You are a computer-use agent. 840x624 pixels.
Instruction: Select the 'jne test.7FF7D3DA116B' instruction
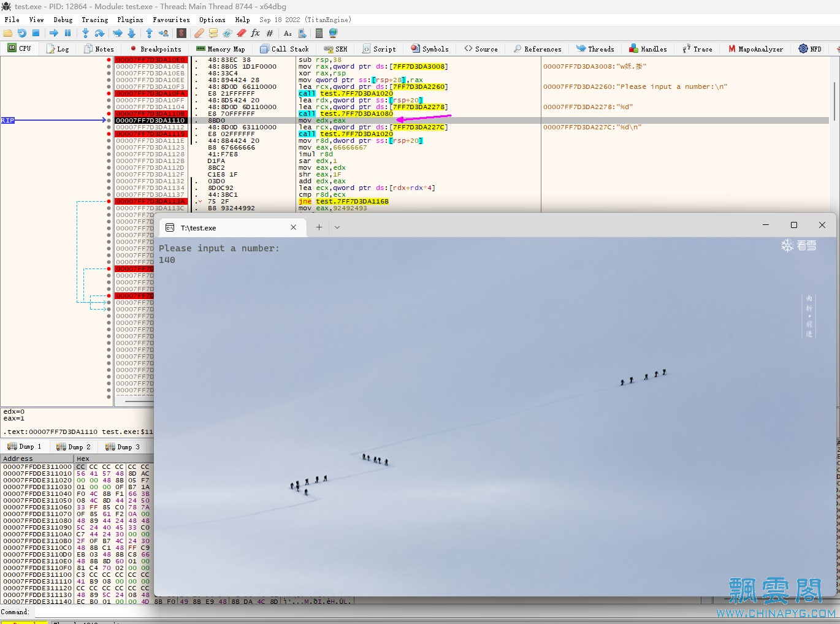[x=343, y=202]
